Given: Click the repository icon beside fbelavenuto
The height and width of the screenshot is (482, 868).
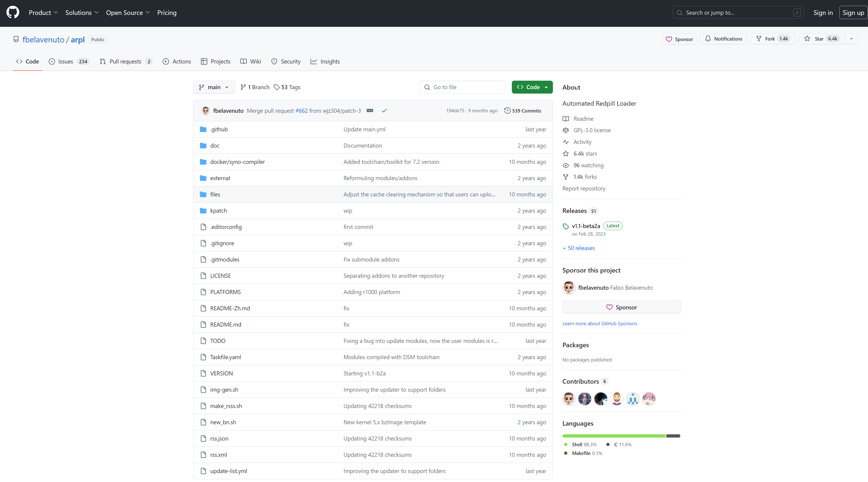Looking at the screenshot, I should 16,39.
